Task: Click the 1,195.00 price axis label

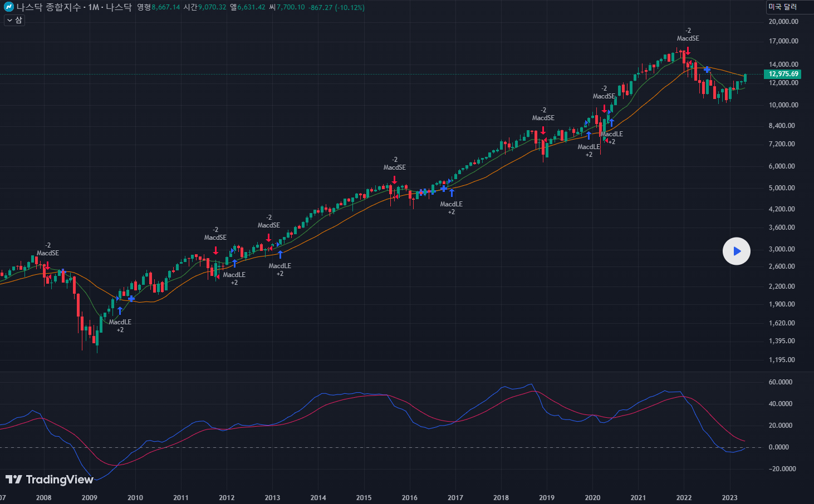Action: (x=782, y=360)
